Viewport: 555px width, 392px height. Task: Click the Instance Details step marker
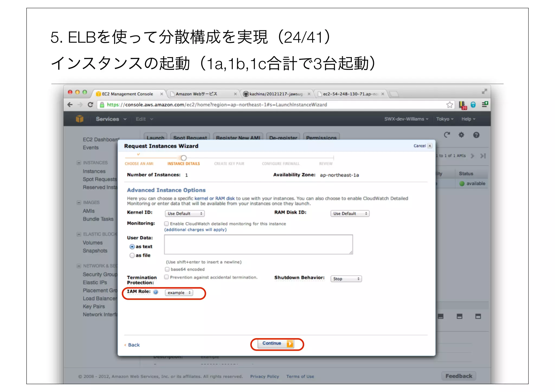pyautogui.click(x=184, y=158)
